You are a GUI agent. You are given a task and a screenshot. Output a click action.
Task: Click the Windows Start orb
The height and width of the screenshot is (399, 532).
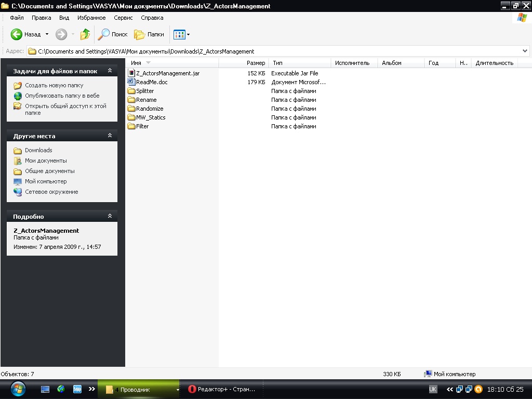[18, 389]
